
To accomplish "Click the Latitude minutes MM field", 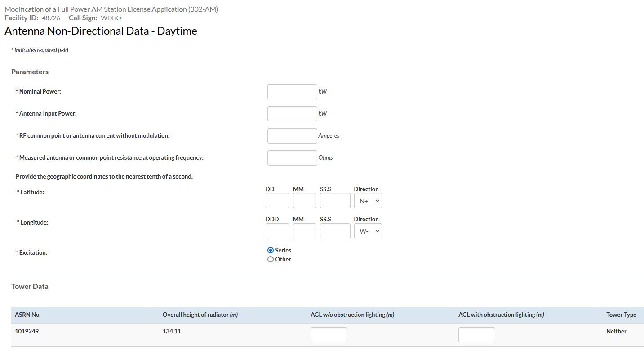I will [304, 201].
